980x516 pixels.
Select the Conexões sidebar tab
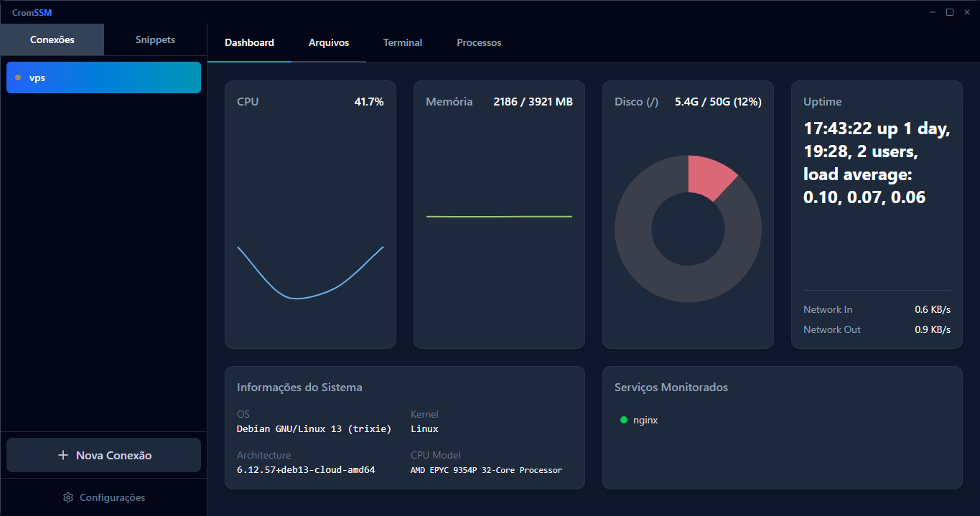click(x=52, y=39)
